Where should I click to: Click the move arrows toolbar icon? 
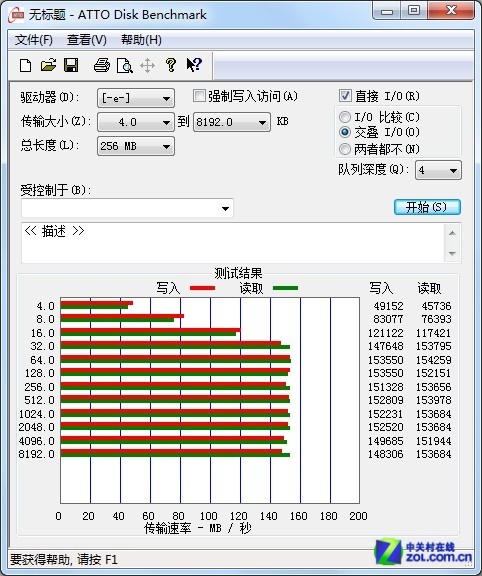[x=147, y=66]
